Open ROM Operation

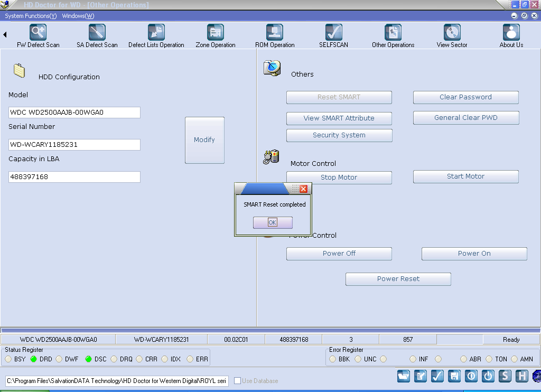click(275, 36)
